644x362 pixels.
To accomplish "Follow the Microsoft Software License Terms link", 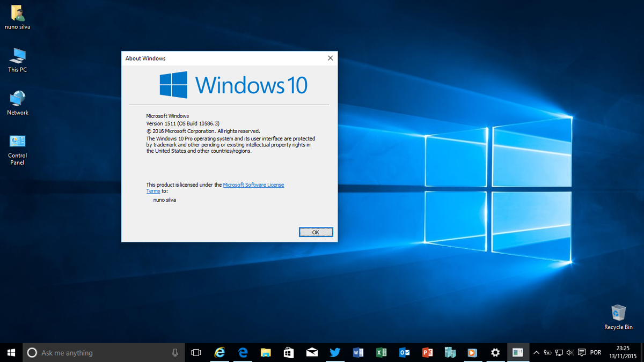I will click(x=253, y=184).
